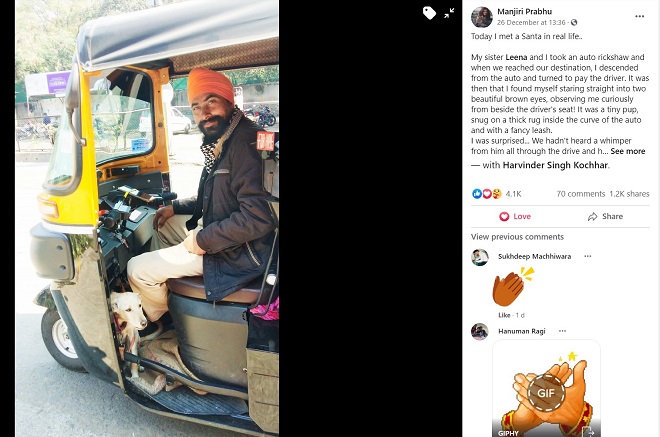The width and height of the screenshot is (660, 437).
Task: Expand View previous comments
Action: tap(517, 237)
